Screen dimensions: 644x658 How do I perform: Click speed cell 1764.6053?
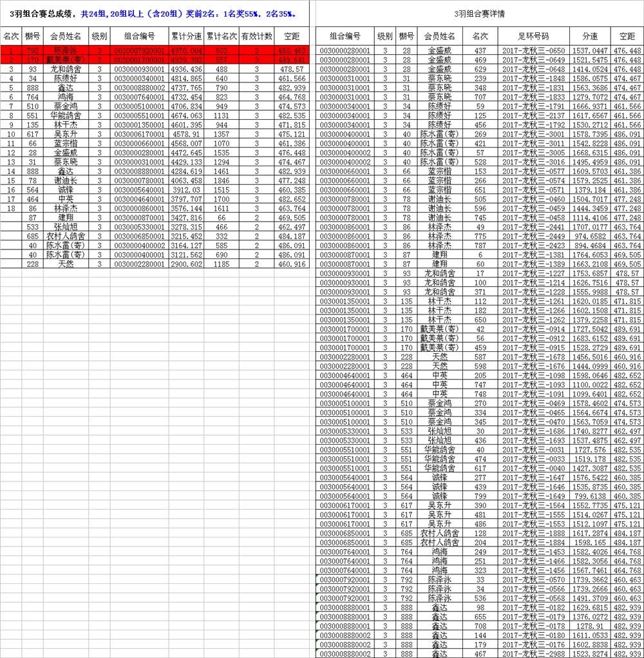590,255
